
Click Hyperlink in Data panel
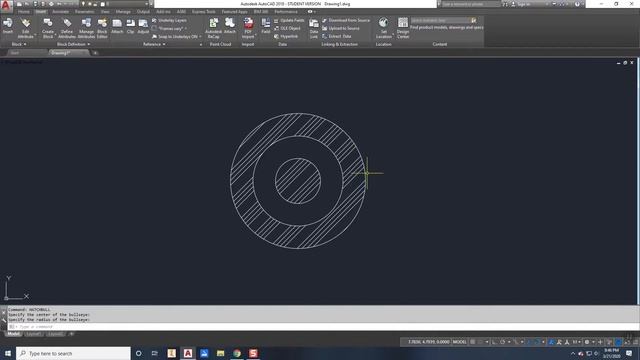tap(286, 36)
